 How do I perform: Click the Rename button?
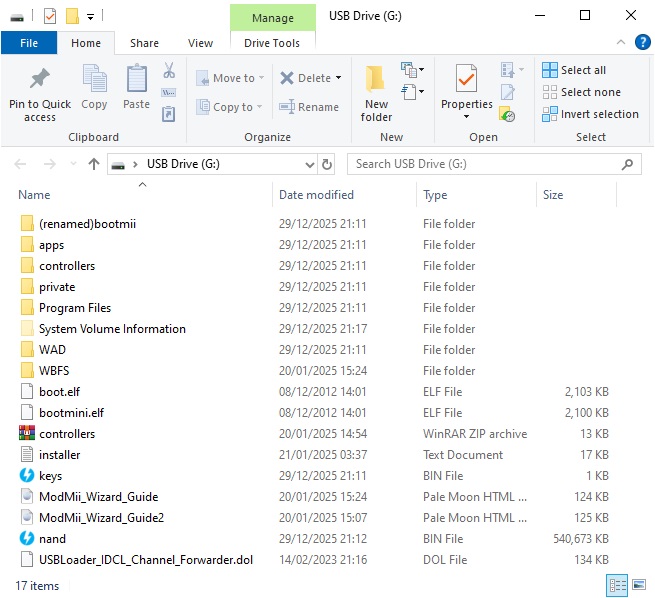[309, 107]
